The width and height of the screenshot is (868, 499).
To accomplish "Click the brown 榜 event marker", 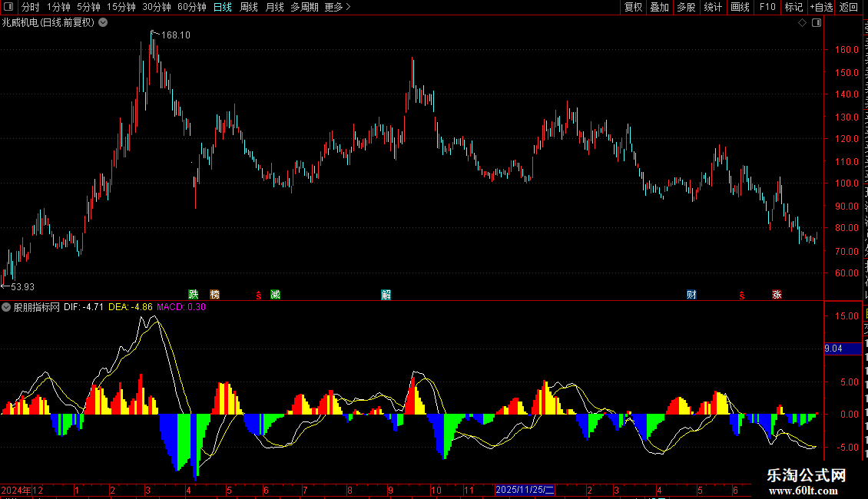I will point(215,294).
